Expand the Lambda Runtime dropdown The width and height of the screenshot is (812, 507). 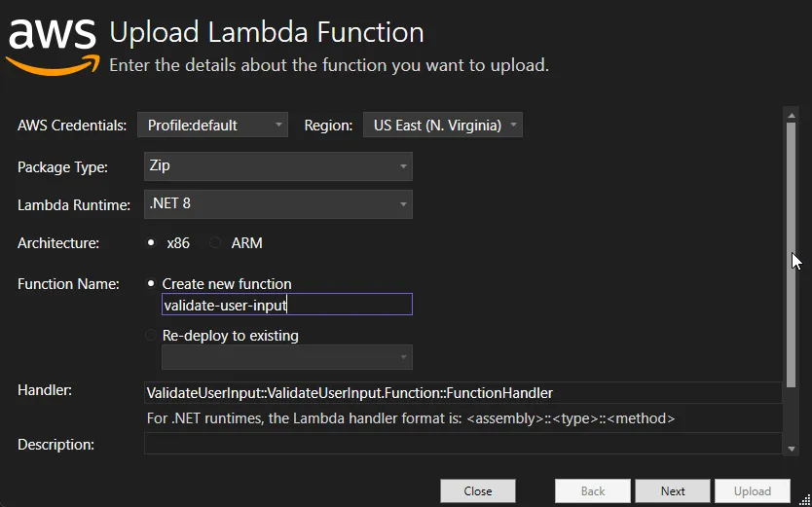coord(277,204)
